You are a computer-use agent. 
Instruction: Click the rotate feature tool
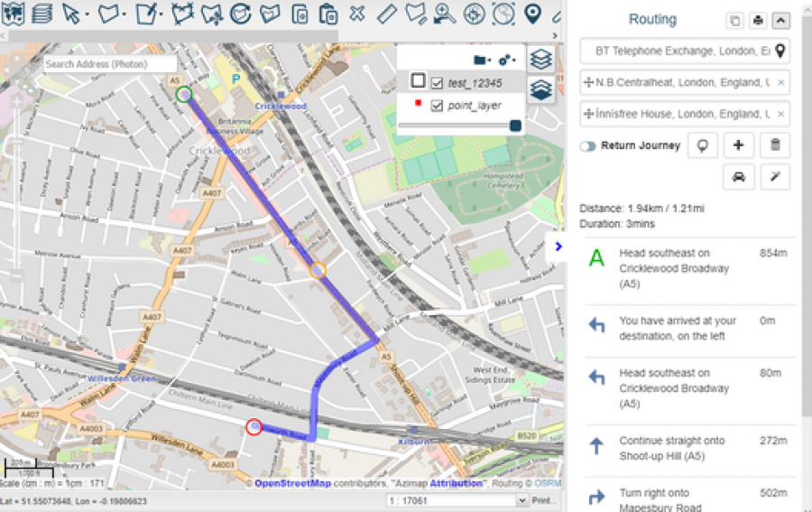(x=241, y=14)
